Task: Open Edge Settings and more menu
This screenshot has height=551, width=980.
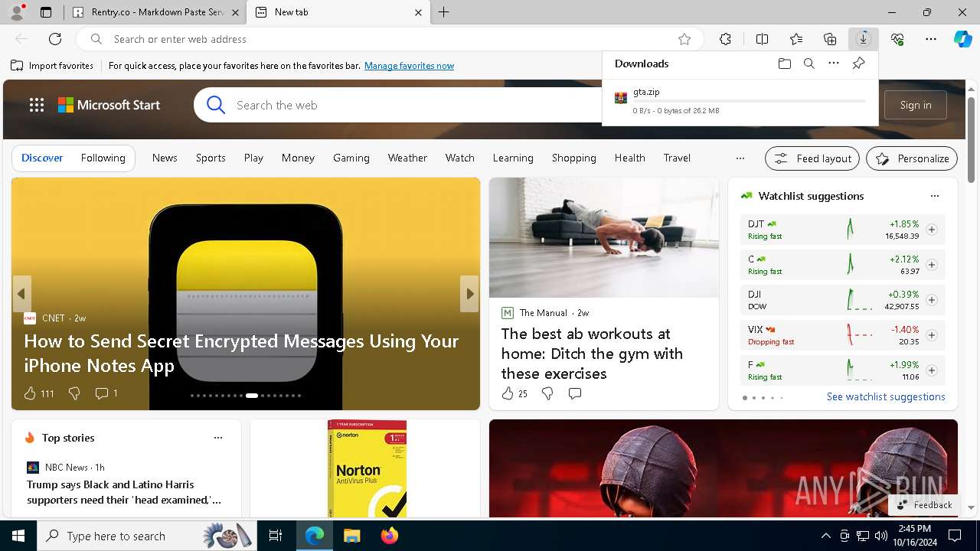Action: click(931, 39)
